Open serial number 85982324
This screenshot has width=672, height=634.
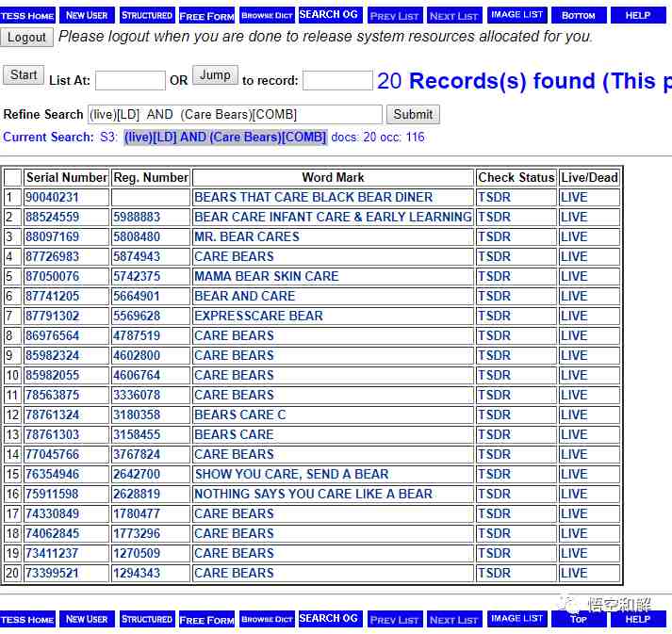[52, 355]
